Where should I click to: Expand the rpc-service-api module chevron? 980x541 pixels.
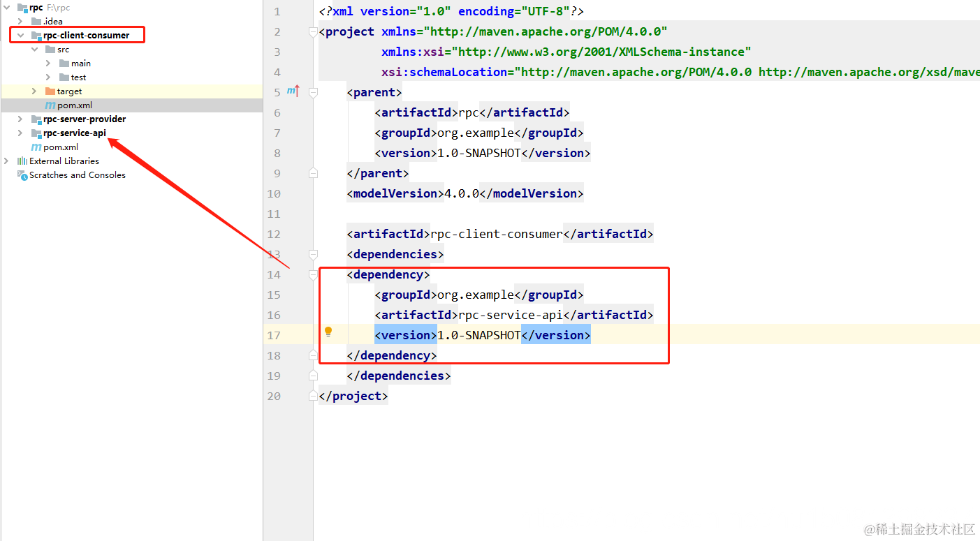click(x=20, y=133)
